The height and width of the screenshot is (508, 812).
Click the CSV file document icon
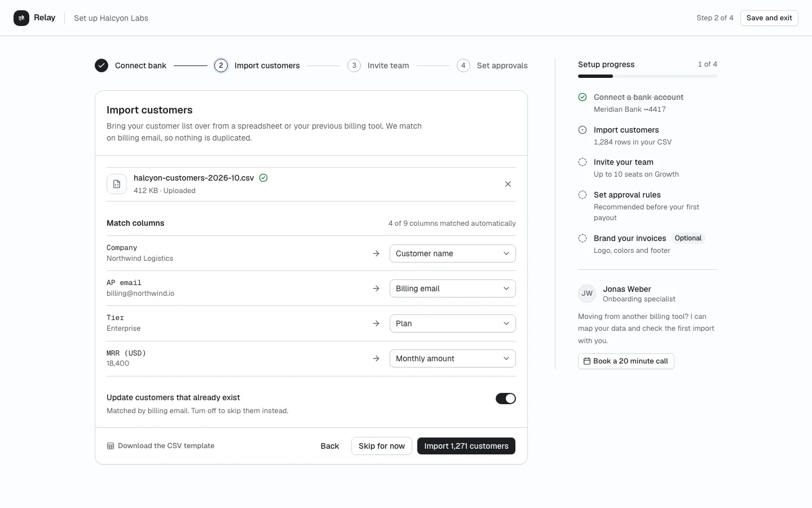[x=117, y=184]
